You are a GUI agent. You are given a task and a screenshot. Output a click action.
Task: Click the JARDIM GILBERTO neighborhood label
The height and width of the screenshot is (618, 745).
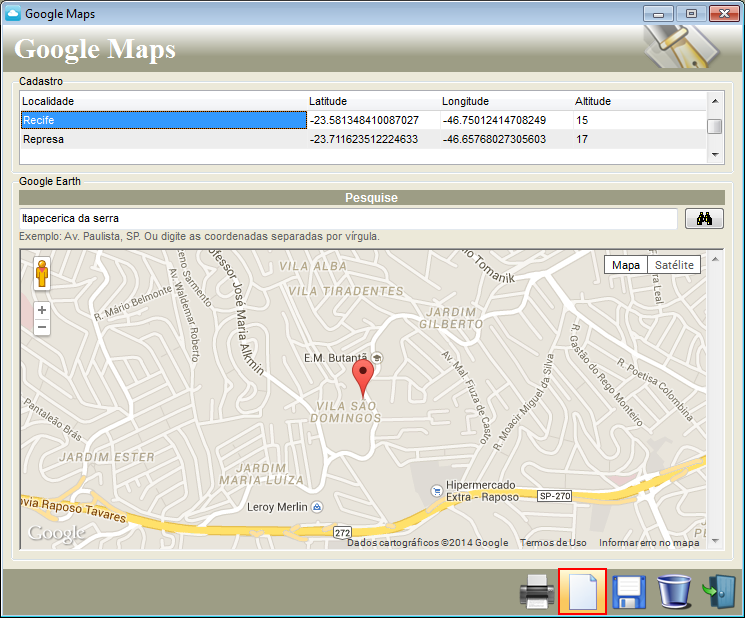(x=451, y=318)
